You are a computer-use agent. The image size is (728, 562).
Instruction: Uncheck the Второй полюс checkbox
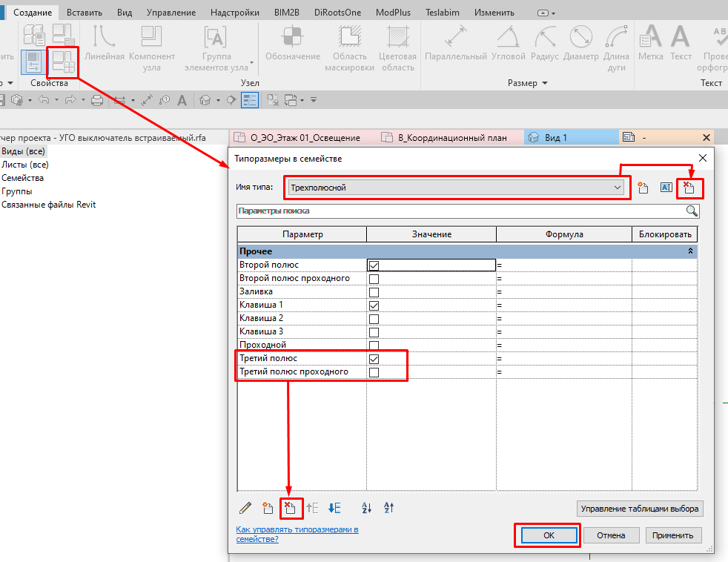374,265
